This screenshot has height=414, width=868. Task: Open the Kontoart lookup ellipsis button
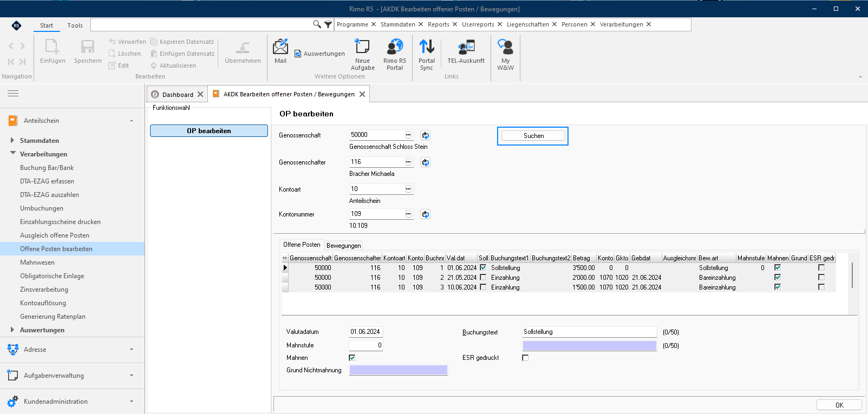(408, 189)
